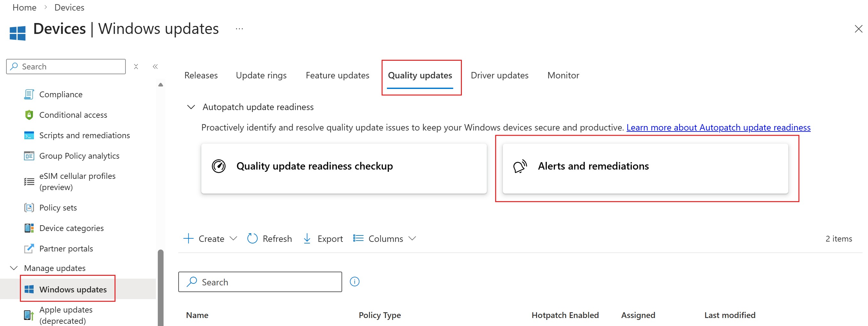Open Alerts and remediations card
Viewport: 868px width, 326px height.
645,168
